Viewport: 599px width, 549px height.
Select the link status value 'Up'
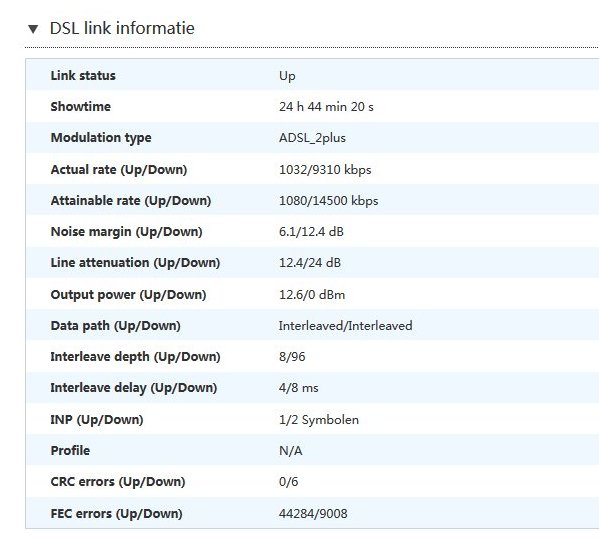point(287,76)
